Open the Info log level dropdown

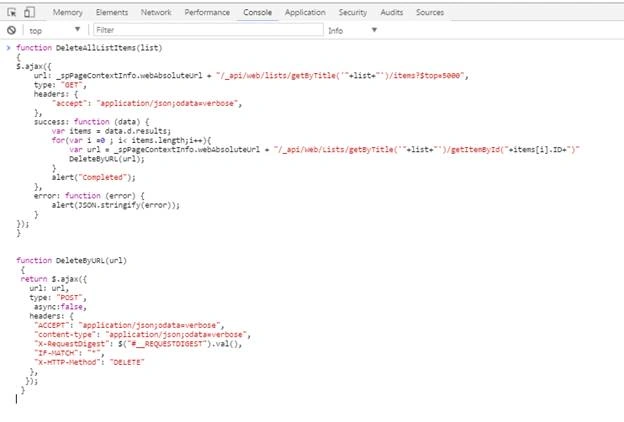353,30
